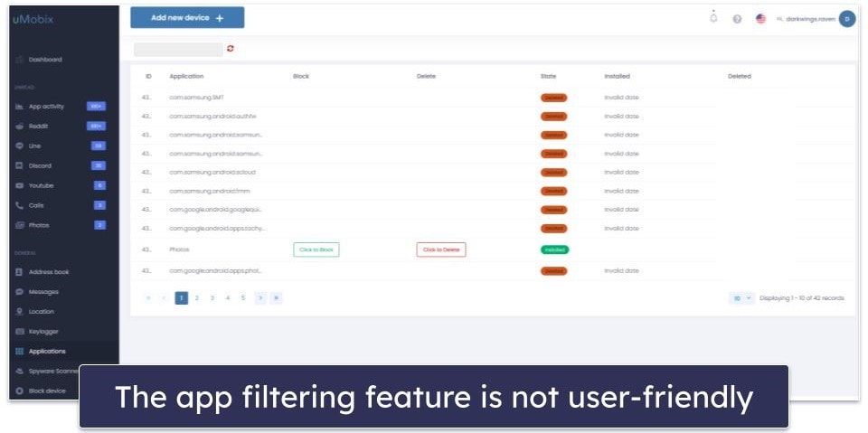This screenshot has width=868, height=433.
Task: Jump to first page arrow
Action: coord(148,298)
